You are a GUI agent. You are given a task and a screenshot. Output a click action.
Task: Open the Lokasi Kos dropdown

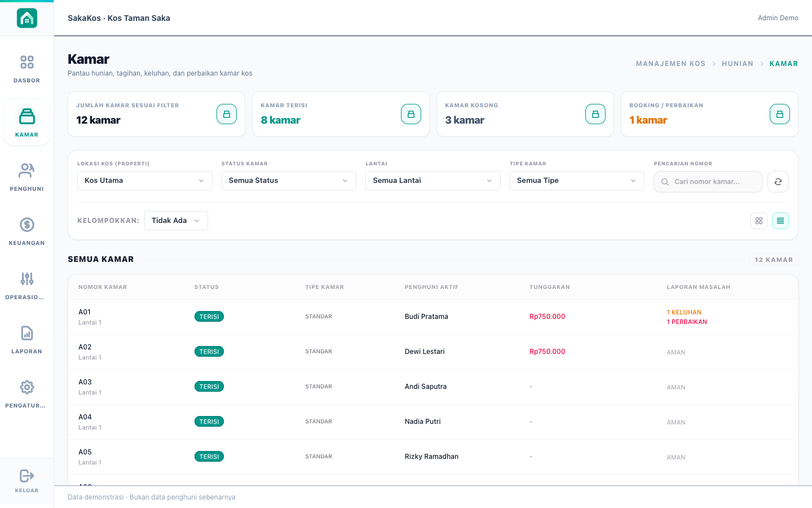click(x=145, y=181)
